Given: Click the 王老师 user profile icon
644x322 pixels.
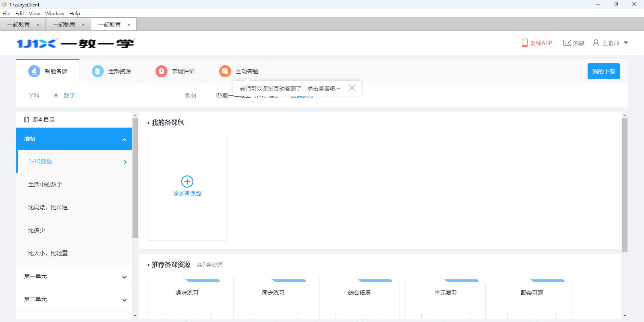Looking at the screenshot, I should [596, 43].
